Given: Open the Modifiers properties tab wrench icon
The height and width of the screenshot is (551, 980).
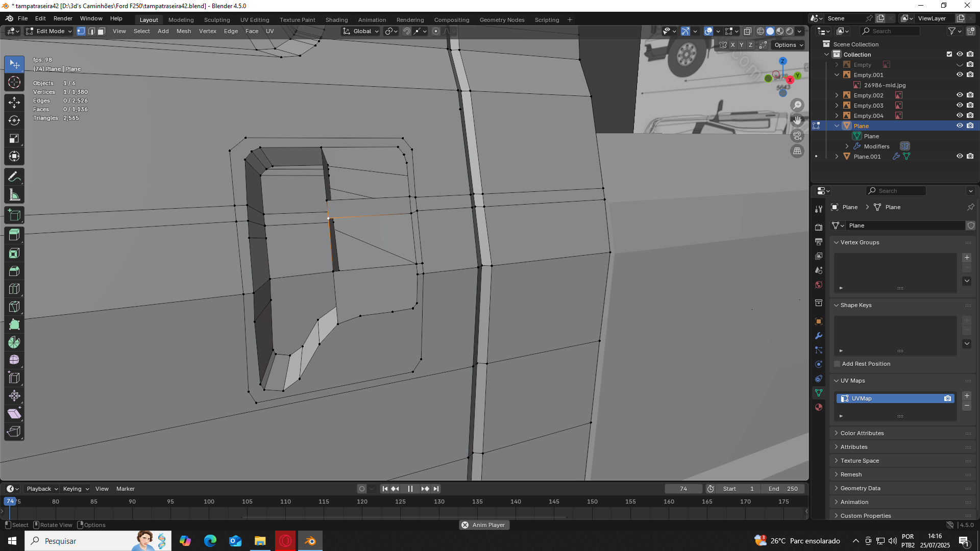Looking at the screenshot, I should 819,336.
